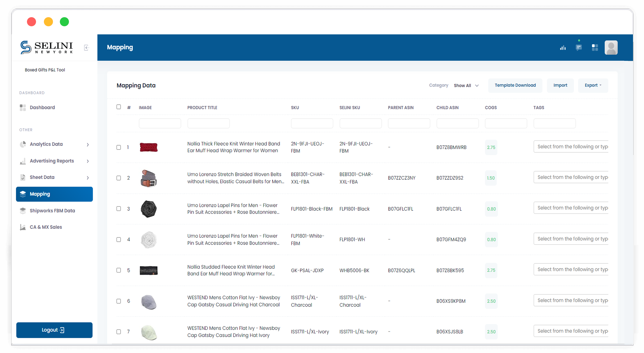644x353 pixels.
Task: Open CA & MX Sales menu item
Action: coord(54,227)
